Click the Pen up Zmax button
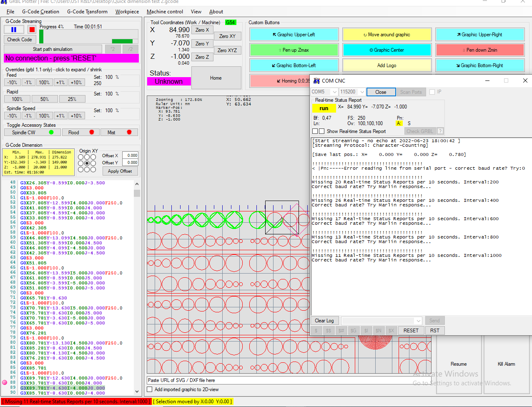 [294, 50]
